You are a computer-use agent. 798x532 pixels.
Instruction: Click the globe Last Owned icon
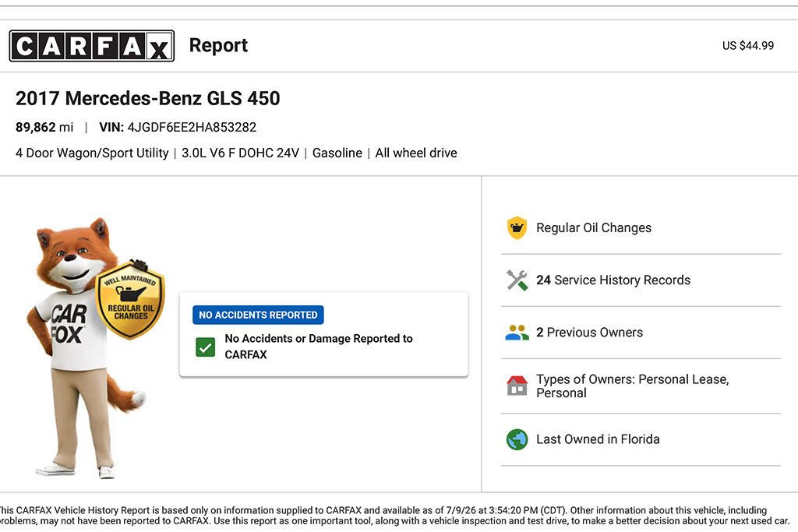coord(517,439)
